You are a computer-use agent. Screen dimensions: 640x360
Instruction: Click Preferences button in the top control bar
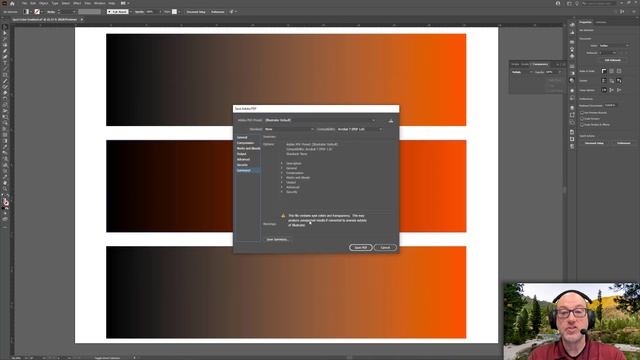(218, 12)
